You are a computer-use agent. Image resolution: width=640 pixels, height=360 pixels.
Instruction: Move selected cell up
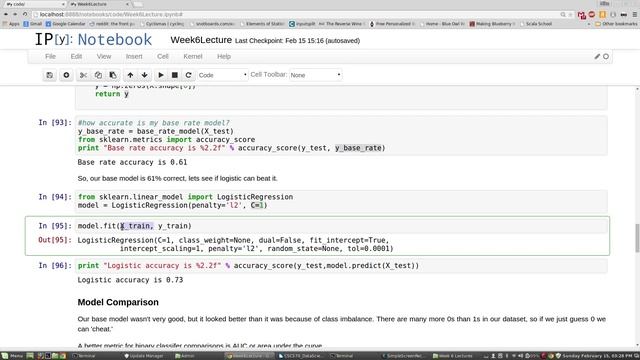130,75
